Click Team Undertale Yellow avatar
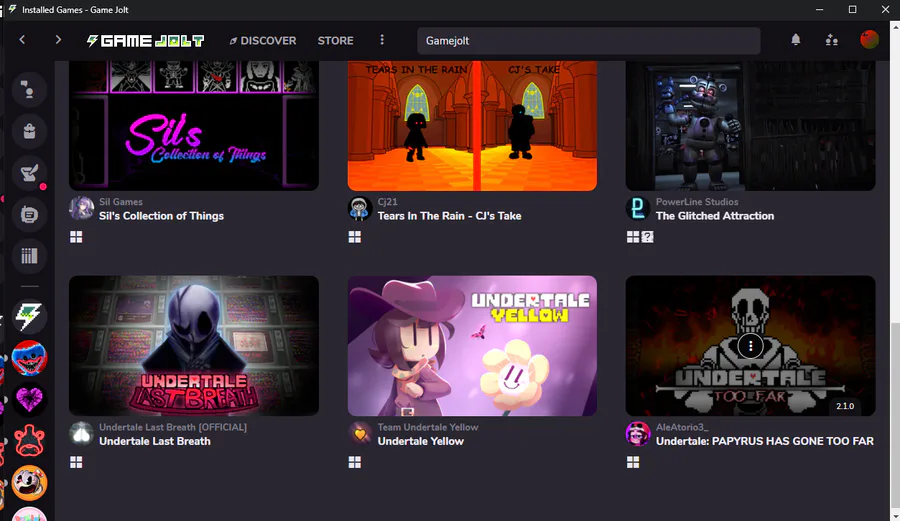This screenshot has width=900, height=521. pyautogui.click(x=360, y=434)
